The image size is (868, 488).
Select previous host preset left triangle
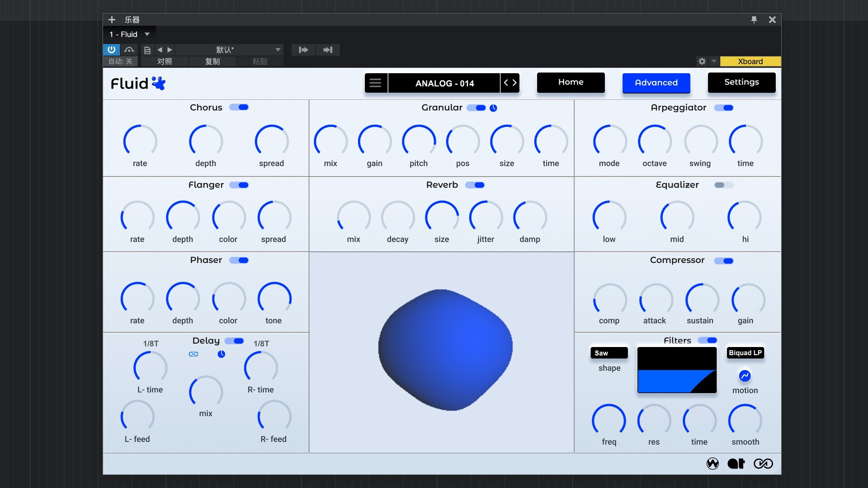coord(160,50)
